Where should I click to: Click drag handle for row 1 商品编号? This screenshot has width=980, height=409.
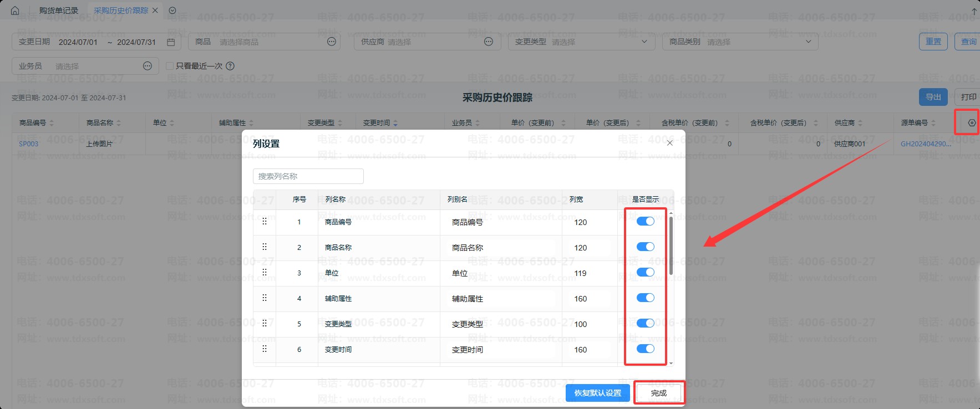click(265, 222)
